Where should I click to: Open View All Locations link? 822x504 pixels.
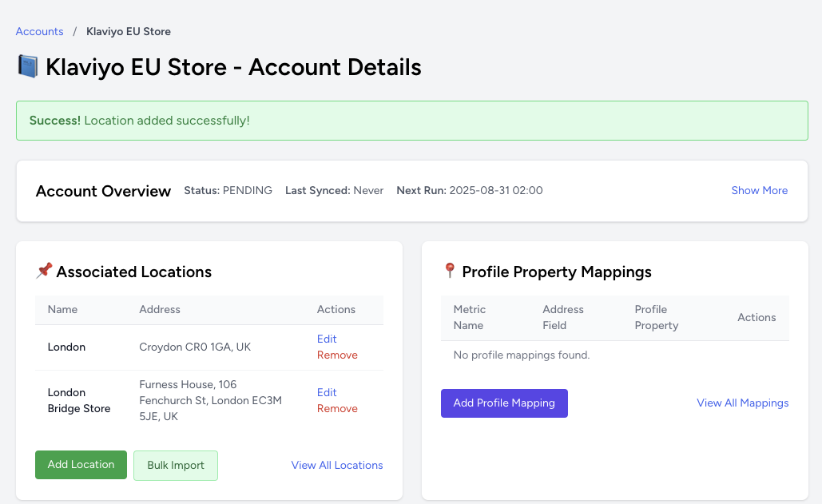click(x=336, y=466)
